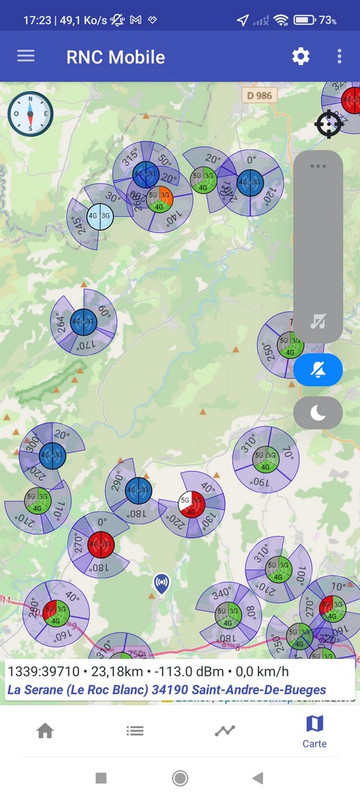
Task: Adjust the grey media volume slider
Action: tap(318, 246)
